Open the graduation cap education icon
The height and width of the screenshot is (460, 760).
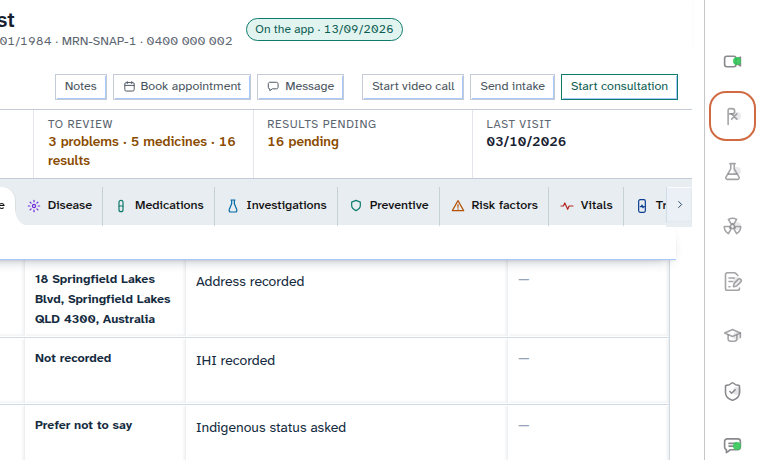click(x=732, y=335)
